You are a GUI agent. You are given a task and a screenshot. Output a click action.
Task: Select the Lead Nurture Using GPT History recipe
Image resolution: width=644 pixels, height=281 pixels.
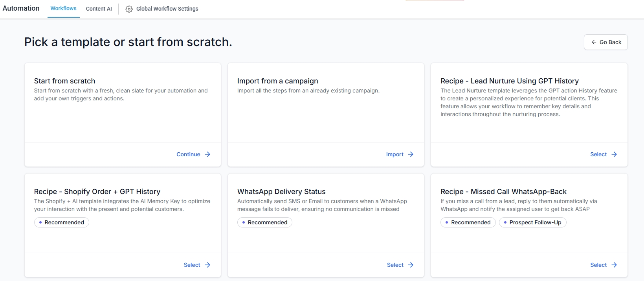click(x=598, y=154)
